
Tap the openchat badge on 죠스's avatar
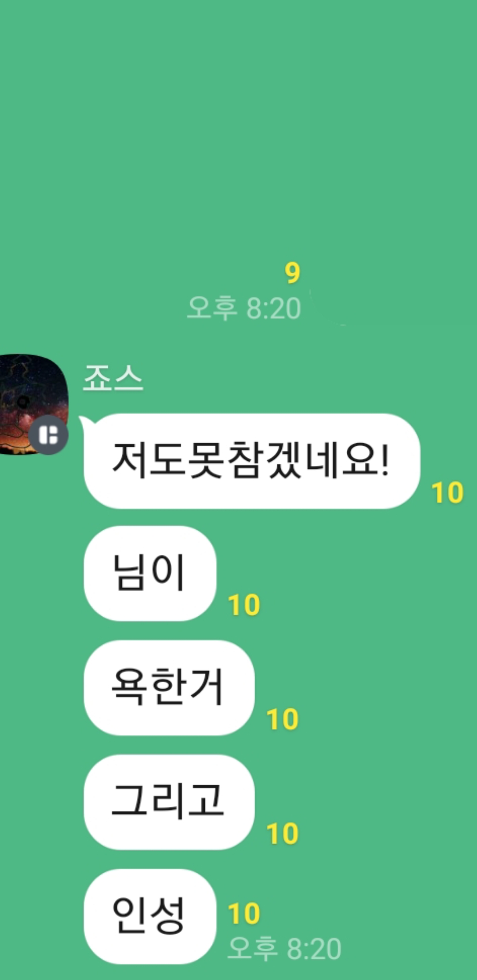click(x=49, y=435)
